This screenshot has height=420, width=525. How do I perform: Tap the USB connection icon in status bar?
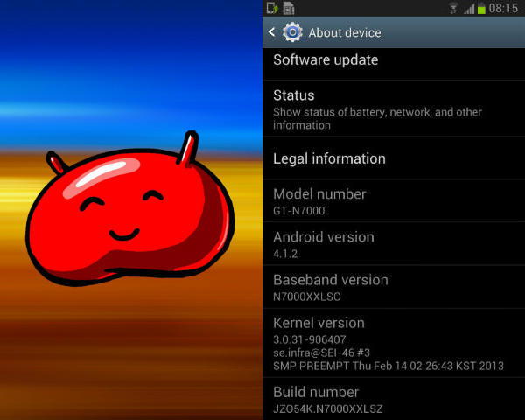click(x=272, y=8)
